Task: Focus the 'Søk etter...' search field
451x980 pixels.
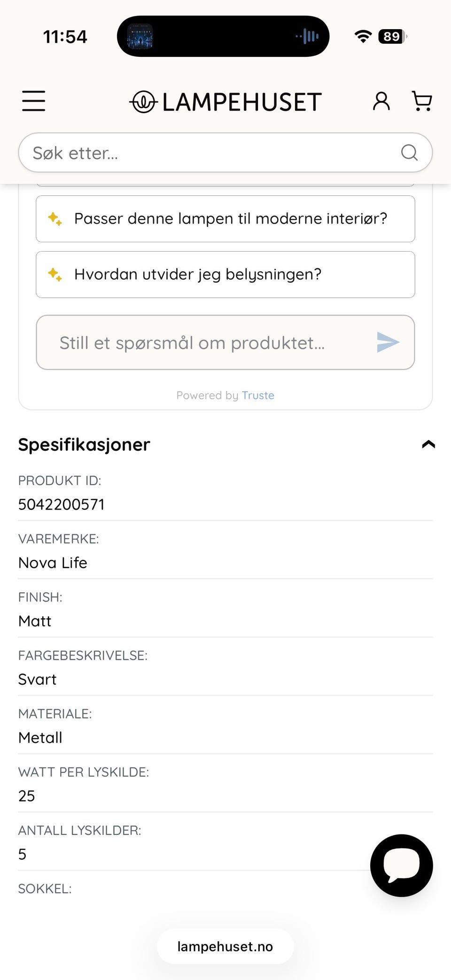Action: [225, 152]
